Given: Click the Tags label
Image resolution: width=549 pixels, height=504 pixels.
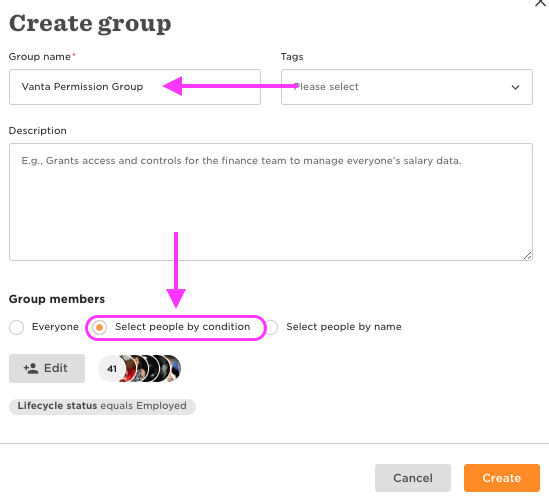Looking at the screenshot, I should pos(292,57).
